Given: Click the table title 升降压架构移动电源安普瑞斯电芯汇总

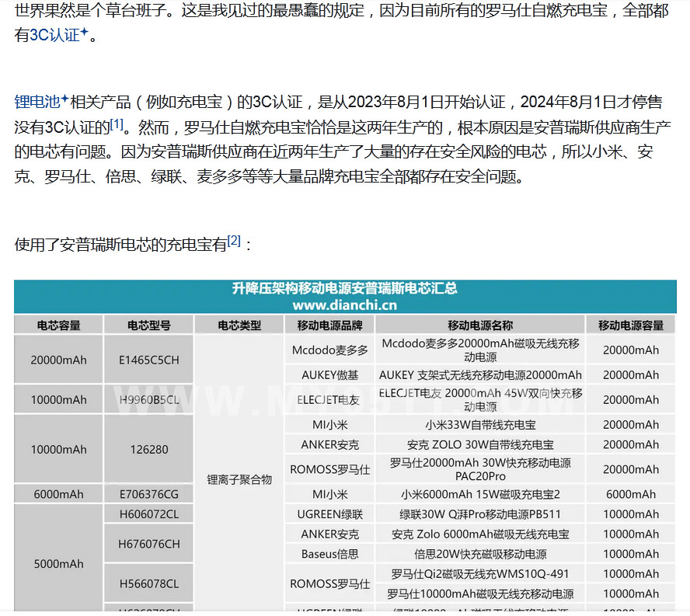Looking at the screenshot, I should (x=344, y=288).
